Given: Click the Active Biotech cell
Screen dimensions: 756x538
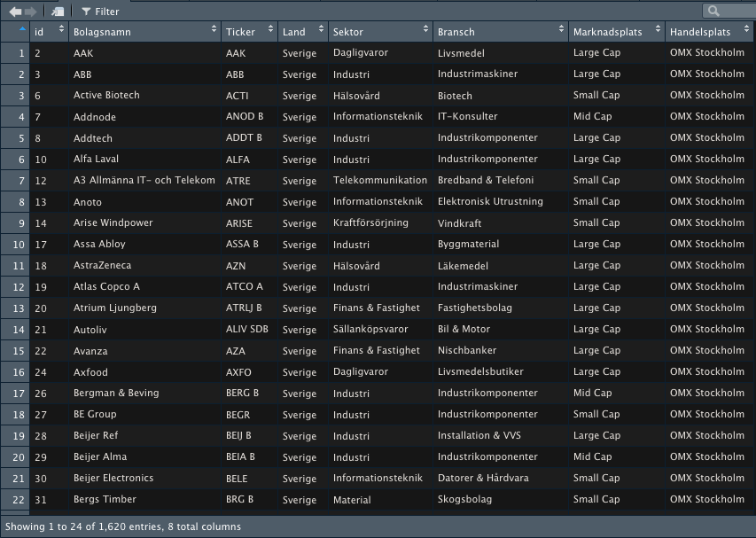Looking at the screenshot, I should click(x=144, y=96).
